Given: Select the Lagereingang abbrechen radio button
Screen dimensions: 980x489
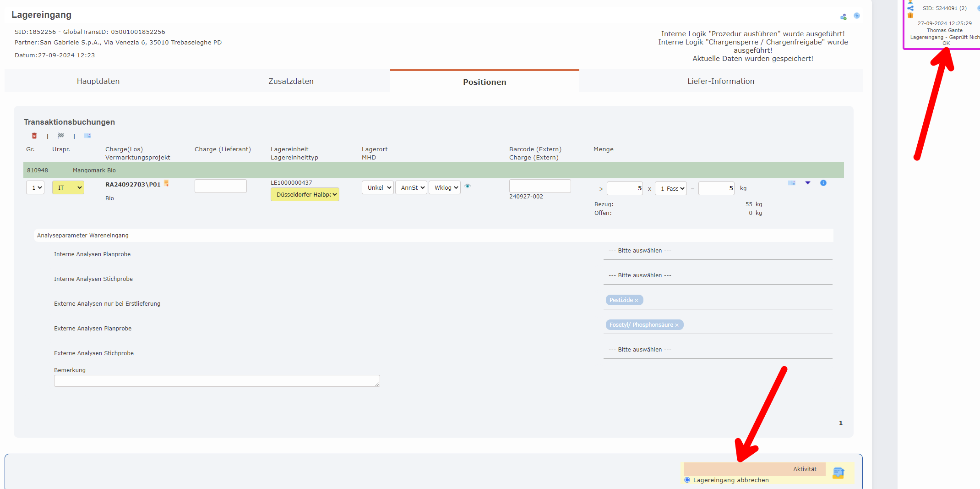Looking at the screenshot, I should coord(687,480).
